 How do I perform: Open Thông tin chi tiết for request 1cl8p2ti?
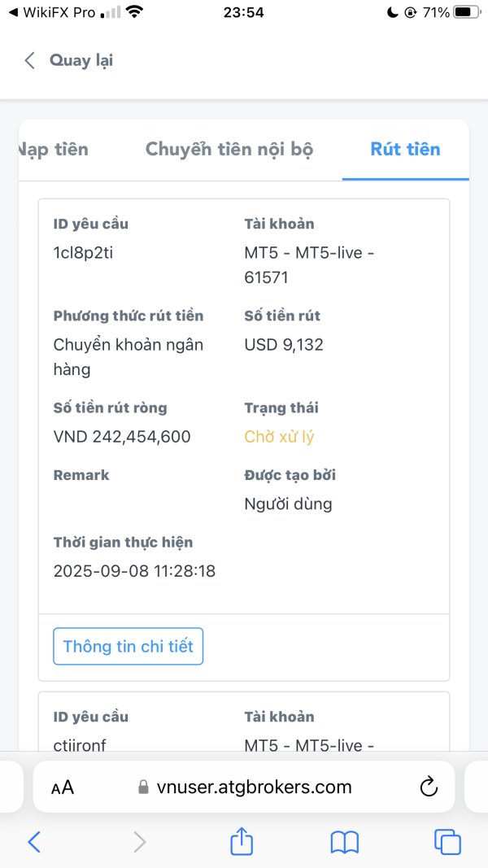pos(129,646)
